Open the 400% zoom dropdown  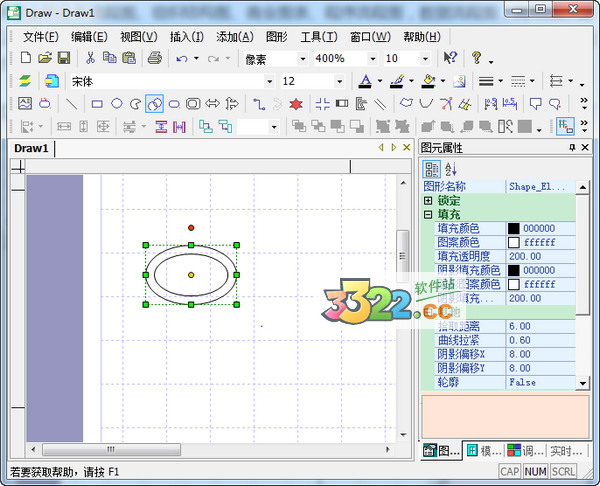click(373, 59)
